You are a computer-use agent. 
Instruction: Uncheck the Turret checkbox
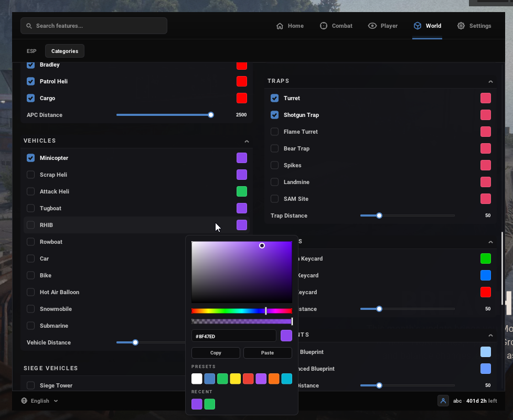(274, 98)
